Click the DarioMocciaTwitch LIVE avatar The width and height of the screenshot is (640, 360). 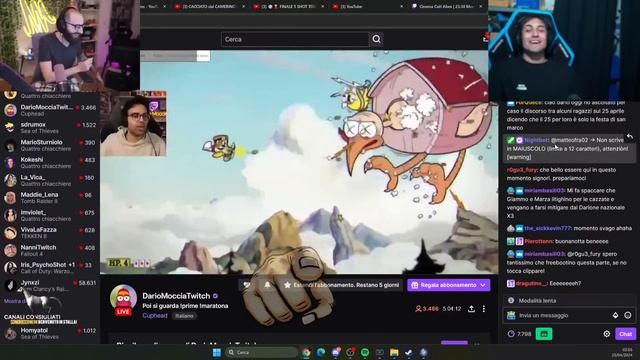pyautogui.click(x=123, y=300)
